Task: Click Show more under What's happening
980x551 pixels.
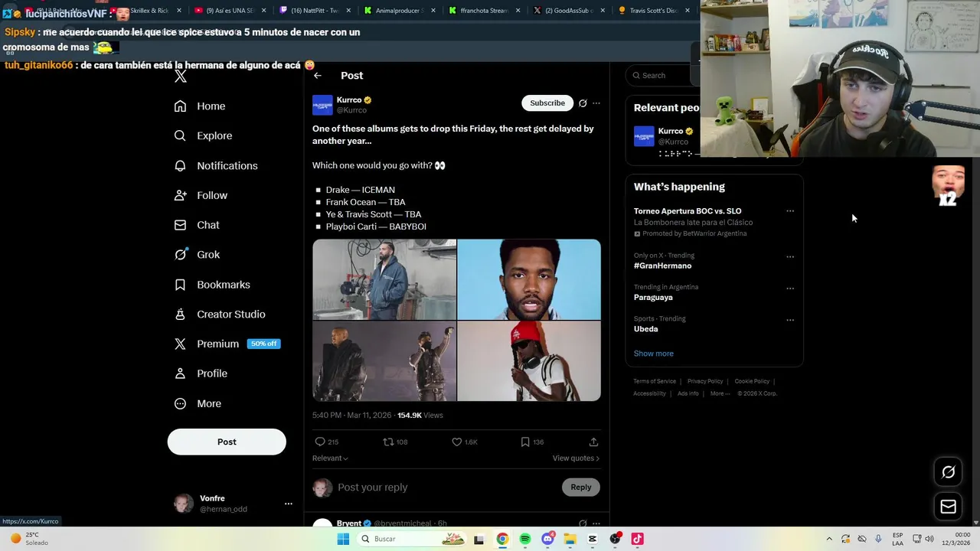Action: [654, 354]
